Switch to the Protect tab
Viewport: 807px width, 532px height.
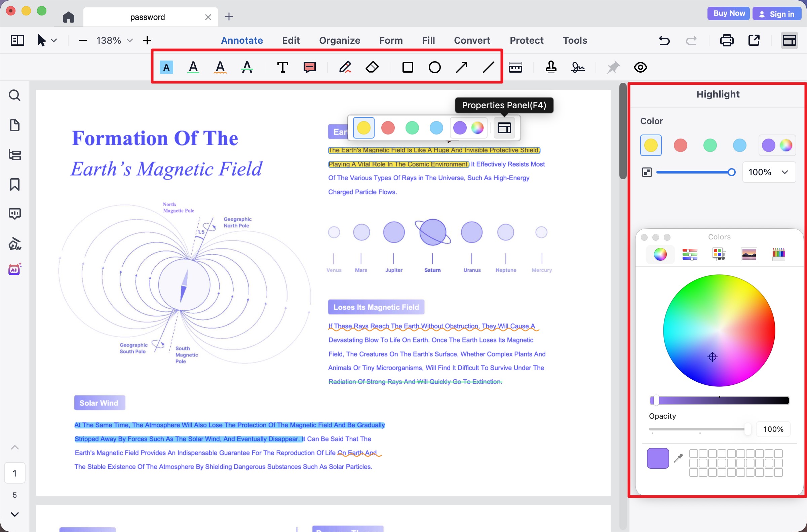[x=527, y=40]
